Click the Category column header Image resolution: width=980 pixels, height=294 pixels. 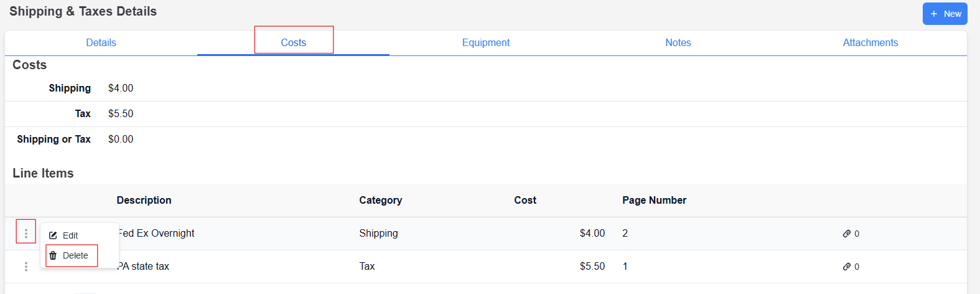coord(380,200)
